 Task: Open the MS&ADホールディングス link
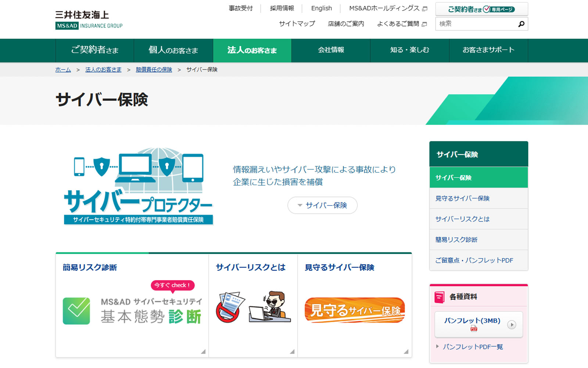click(x=384, y=8)
